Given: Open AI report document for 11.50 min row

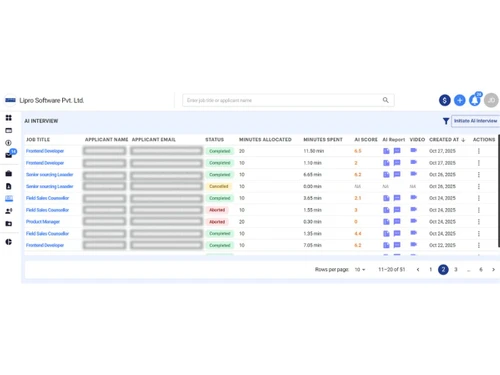Looking at the screenshot, I should click(386, 151).
